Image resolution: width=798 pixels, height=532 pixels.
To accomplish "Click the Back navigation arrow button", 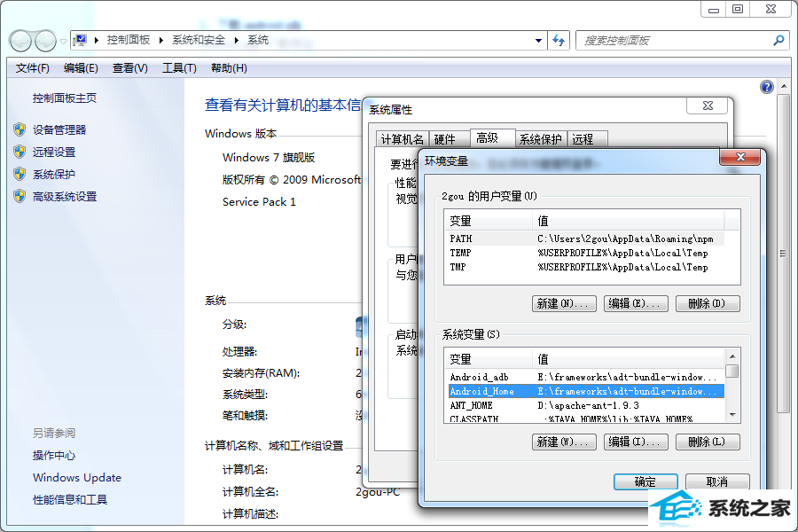I will 21,41.
